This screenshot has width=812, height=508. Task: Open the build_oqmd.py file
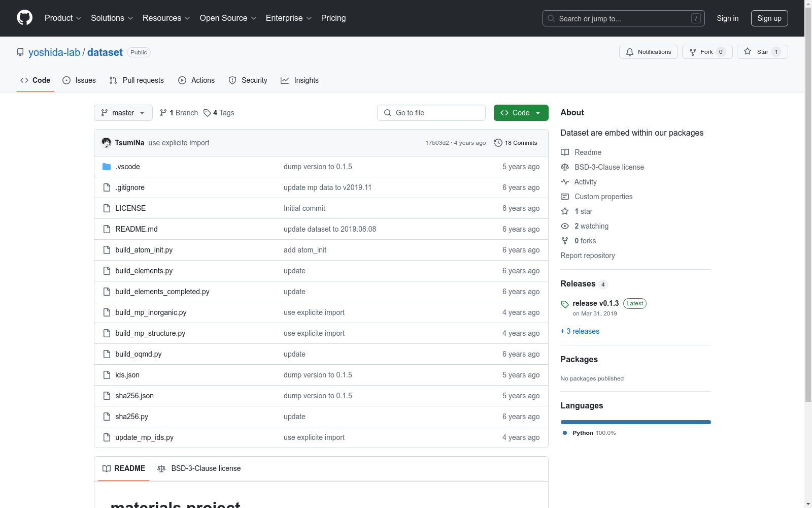point(139,354)
